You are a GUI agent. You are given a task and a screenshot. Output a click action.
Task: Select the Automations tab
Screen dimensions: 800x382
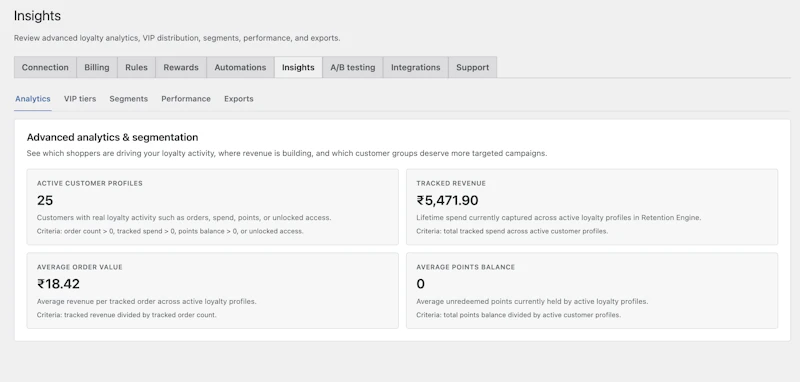pyautogui.click(x=240, y=67)
